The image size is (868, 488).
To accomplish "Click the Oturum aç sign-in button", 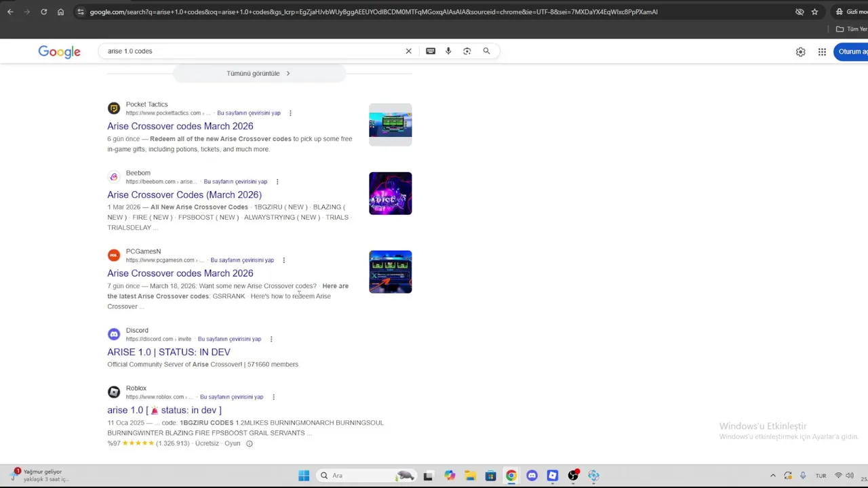I will point(852,52).
